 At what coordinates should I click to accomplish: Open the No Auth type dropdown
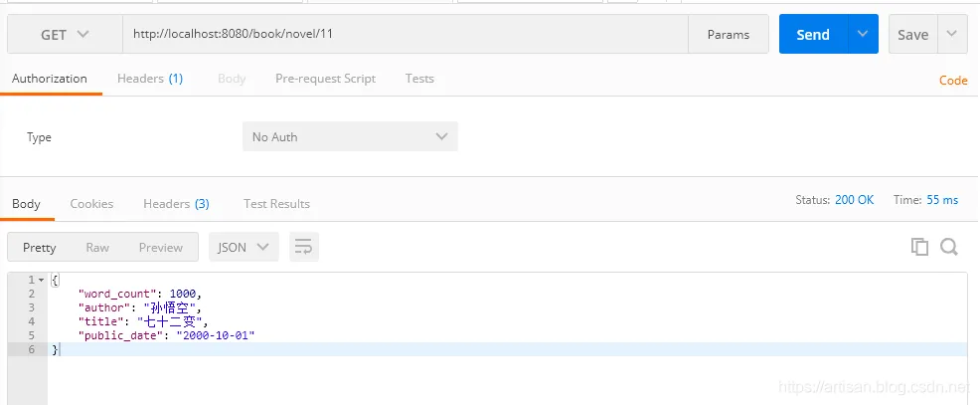point(350,137)
